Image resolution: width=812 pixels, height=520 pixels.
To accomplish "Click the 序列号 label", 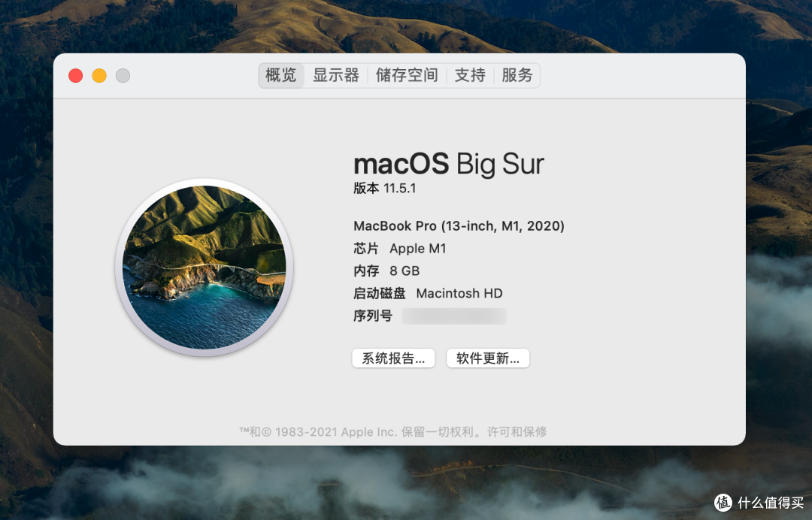I will (373, 316).
